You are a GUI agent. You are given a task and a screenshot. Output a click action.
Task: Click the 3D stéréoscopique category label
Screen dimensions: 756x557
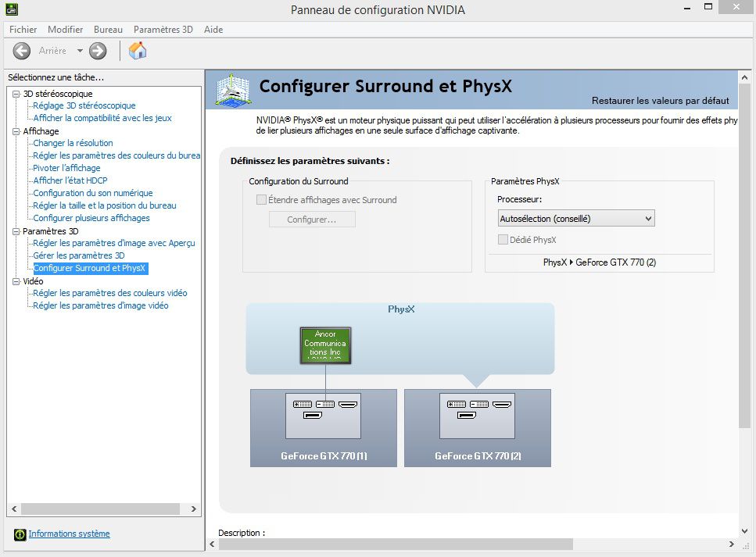(x=58, y=94)
